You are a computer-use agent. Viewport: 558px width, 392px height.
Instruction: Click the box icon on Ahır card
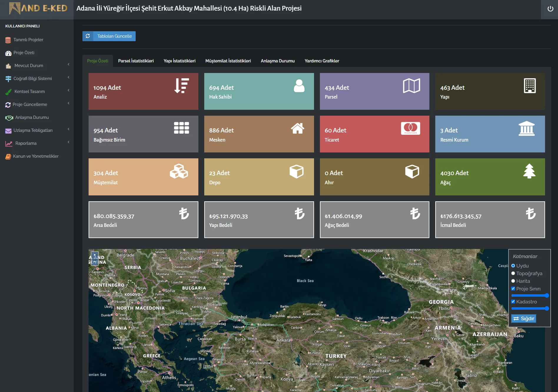[412, 171]
